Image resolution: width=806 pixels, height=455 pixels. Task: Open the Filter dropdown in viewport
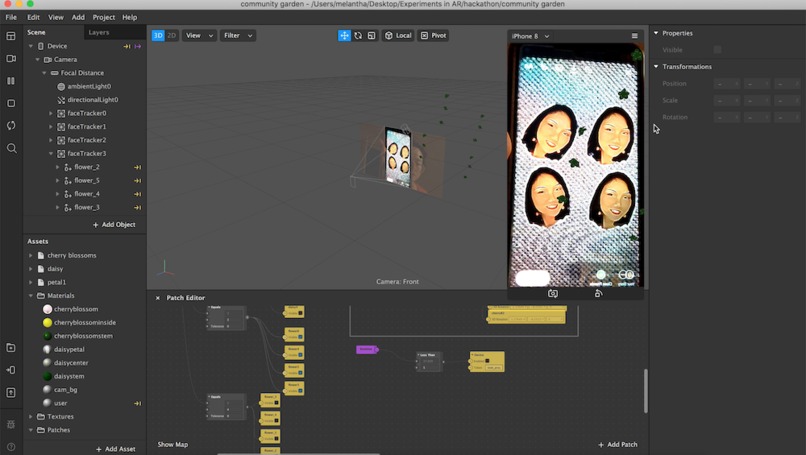237,35
